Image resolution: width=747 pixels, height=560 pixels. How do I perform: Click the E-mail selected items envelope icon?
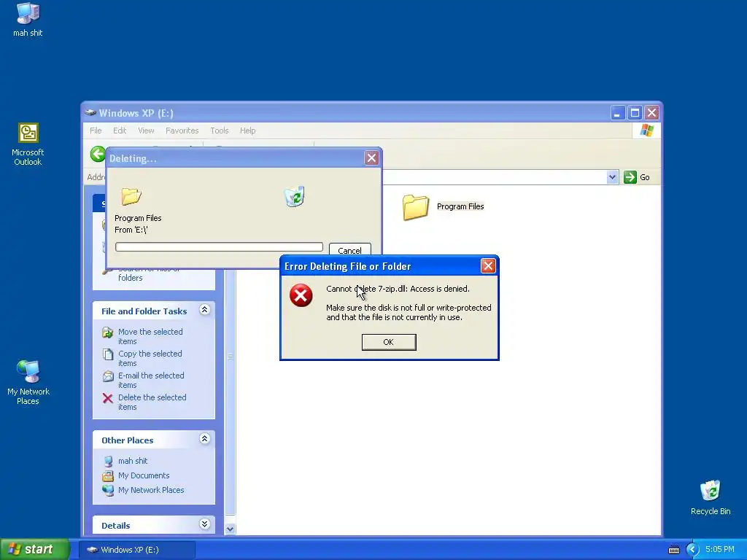click(108, 376)
